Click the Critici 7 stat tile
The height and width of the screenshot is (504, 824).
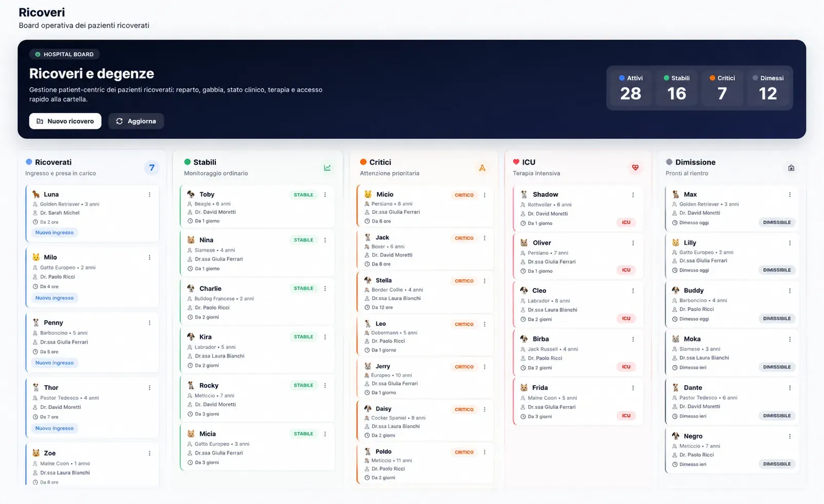(722, 88)
